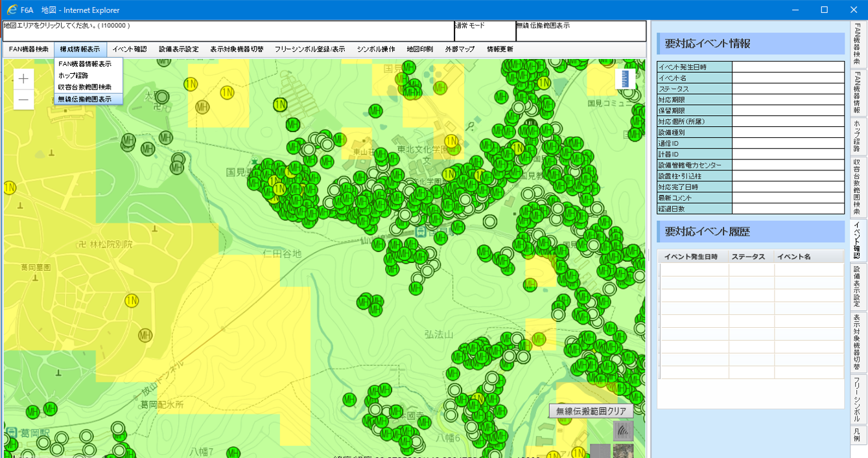Switch to satellite imagery thumbnail
This screenshot has height=458, width=868.
pos(623,451)
